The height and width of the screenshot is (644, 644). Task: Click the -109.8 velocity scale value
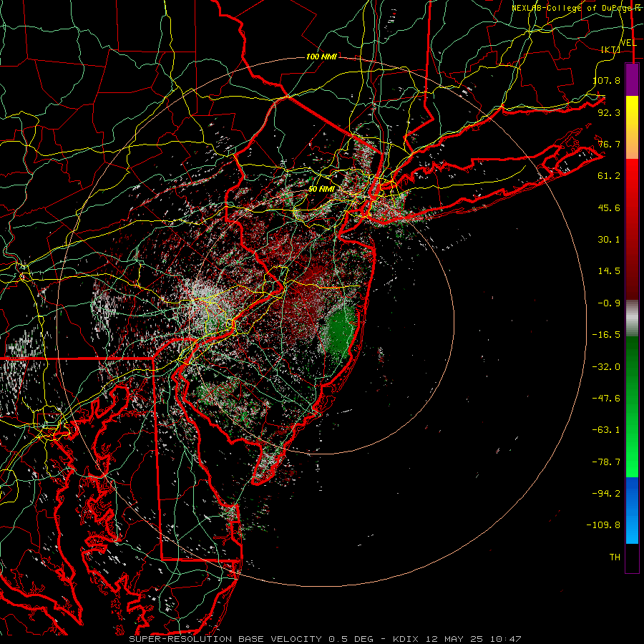pos(603,525)
